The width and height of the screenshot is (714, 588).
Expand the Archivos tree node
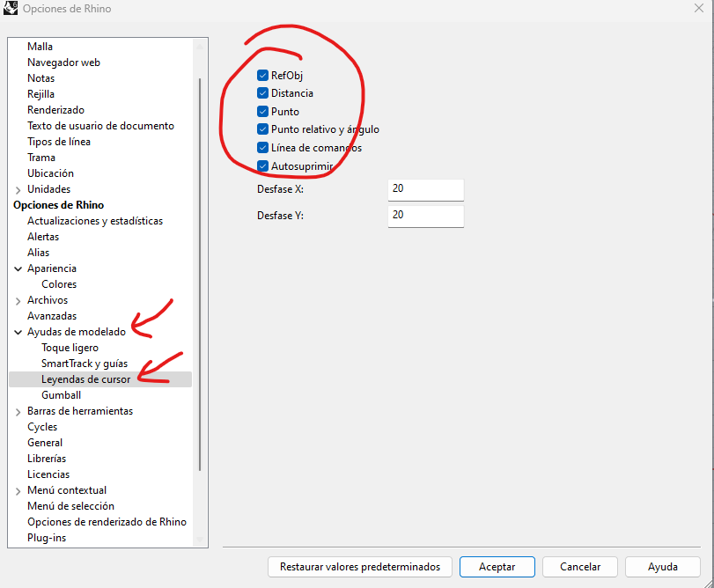18,301
